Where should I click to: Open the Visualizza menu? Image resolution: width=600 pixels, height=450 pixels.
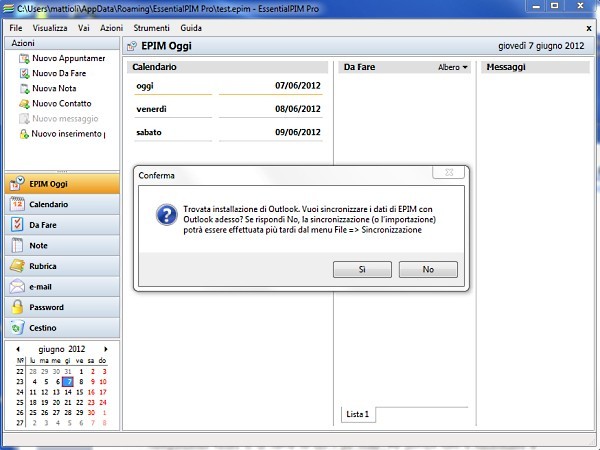click(49, 28)
